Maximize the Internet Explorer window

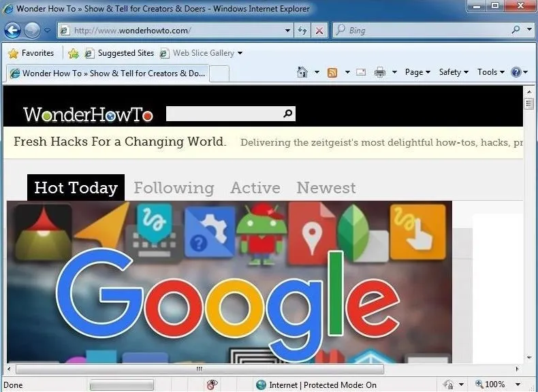pos(495,6)
